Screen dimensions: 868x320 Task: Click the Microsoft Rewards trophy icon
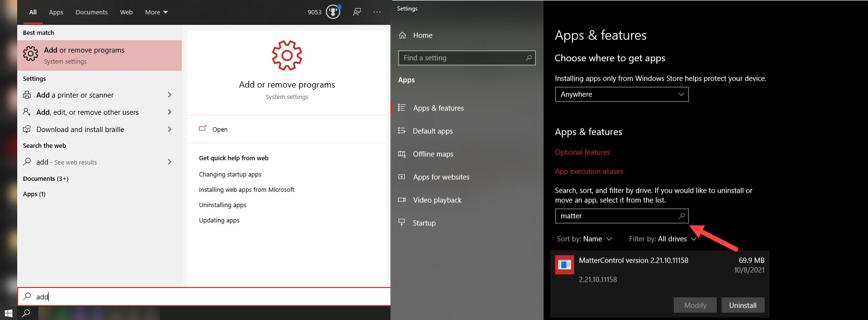point(333,12)
